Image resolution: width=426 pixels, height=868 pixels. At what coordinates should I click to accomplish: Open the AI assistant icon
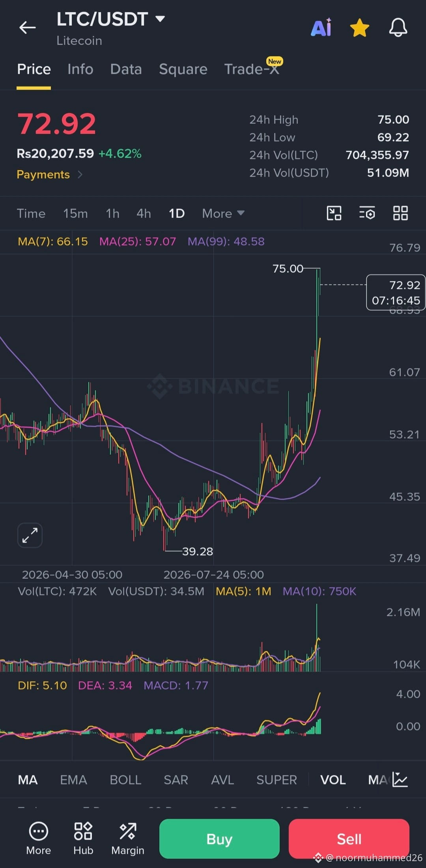[x=321, y=28]
